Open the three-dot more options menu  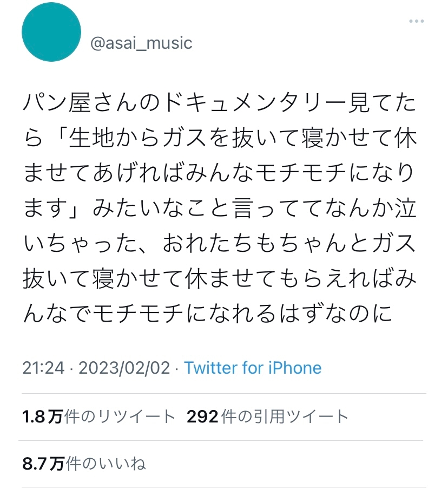click(x=416, y=21)
